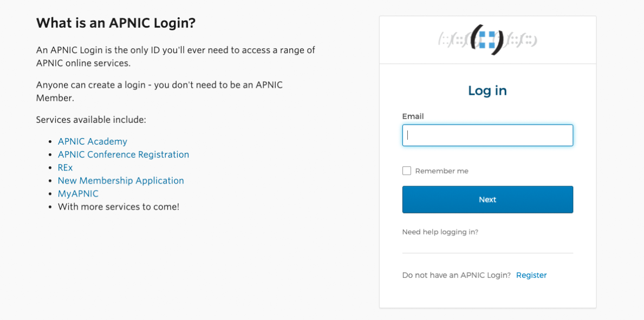
Task: Open the APNIC Academy link
Action: [x=93, y=141]
